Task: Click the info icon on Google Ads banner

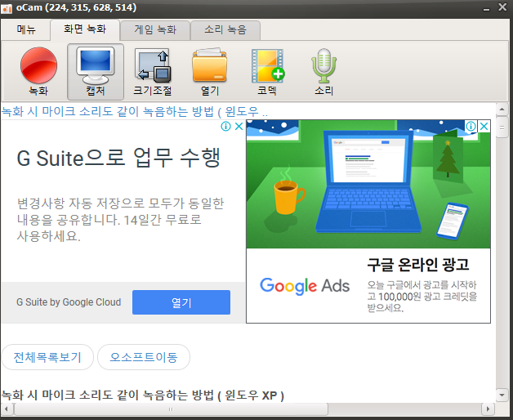Action: click(471, 126)
